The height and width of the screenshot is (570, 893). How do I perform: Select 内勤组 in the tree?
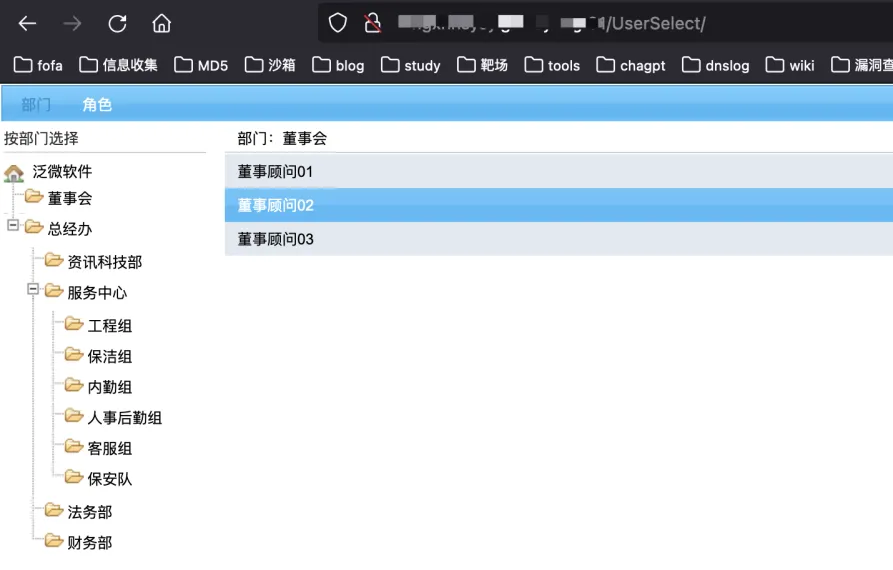[110, 387]
